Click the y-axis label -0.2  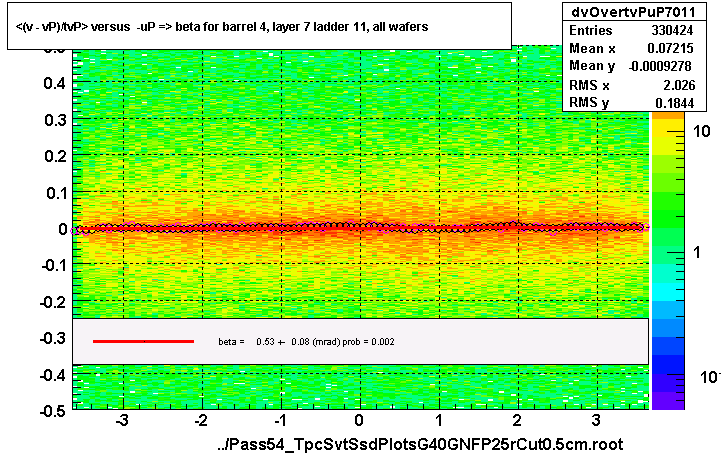pos(54,302)
